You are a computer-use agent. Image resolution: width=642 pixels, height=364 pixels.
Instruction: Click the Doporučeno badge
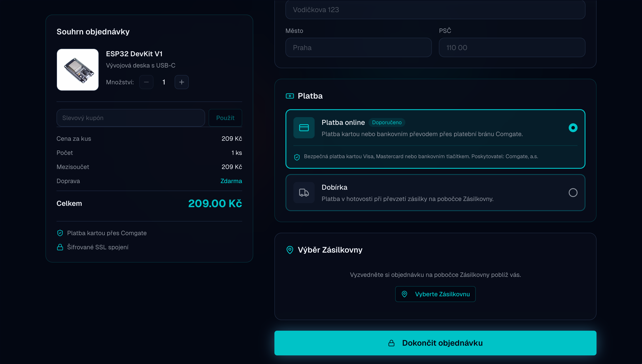(387, 122)
